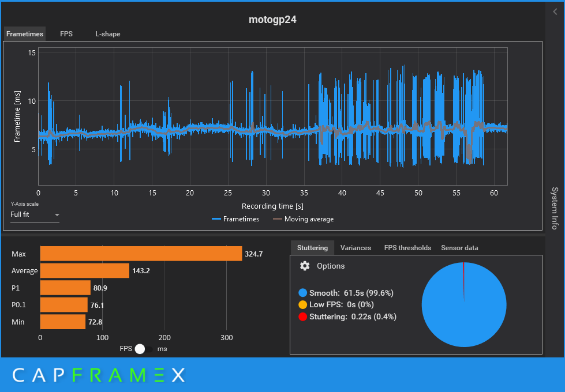Screen dimensions: 565x392
Task: Open the Y-Axis scale Full fit dropdown
Action: coord(35,214)
